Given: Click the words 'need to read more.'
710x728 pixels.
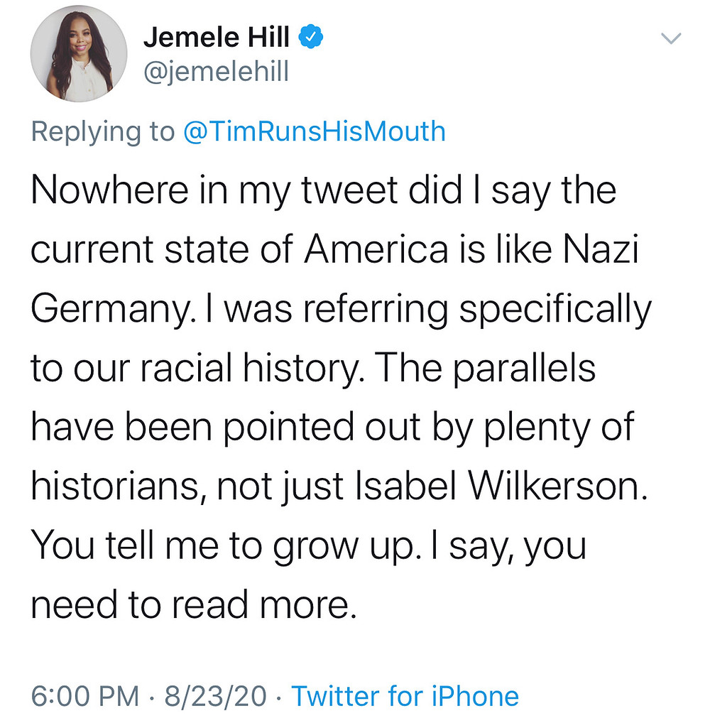Looking at the screenshot, I should 194,605.
